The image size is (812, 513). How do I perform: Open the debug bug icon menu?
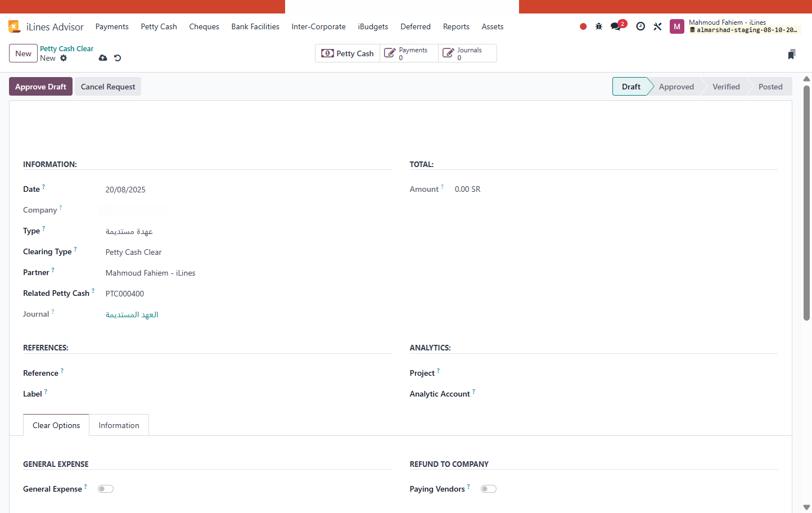click(599, 26)
